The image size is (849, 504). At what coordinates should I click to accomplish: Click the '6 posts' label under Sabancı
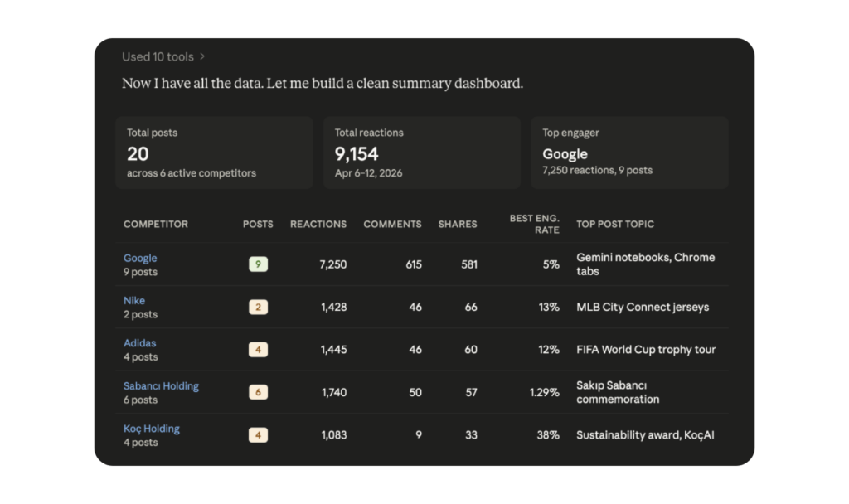(x=140, y=400)
